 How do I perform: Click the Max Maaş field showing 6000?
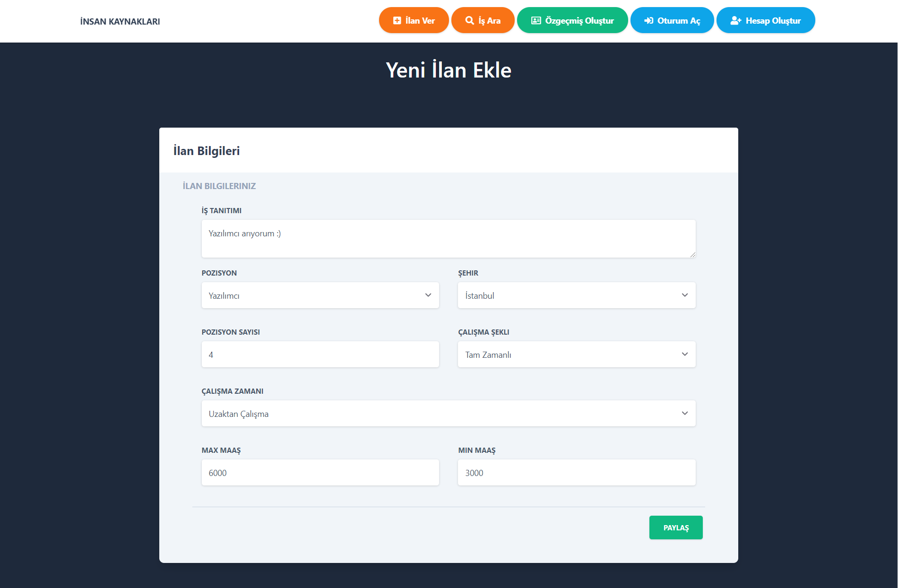click(320, 472)
